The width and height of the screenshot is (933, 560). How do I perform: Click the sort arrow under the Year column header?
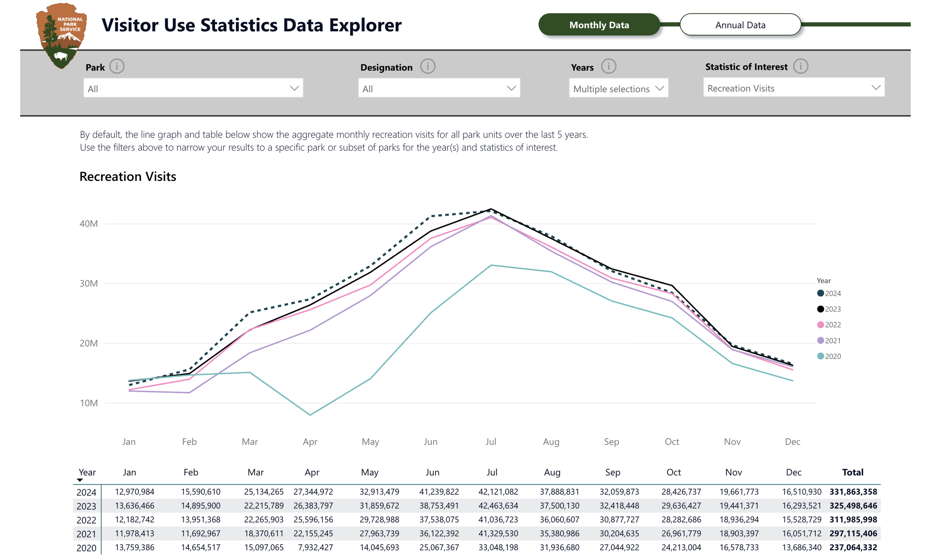click(79, 480)
